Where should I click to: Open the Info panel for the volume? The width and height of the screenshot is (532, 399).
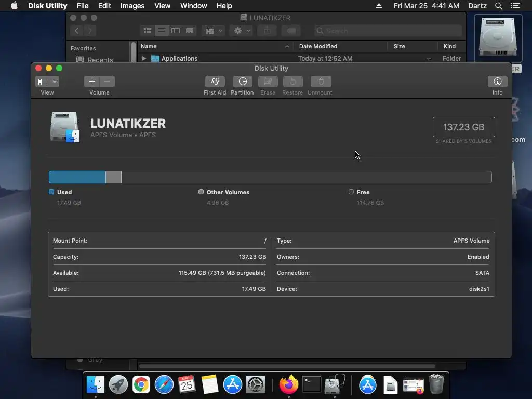tap(497, 82)
